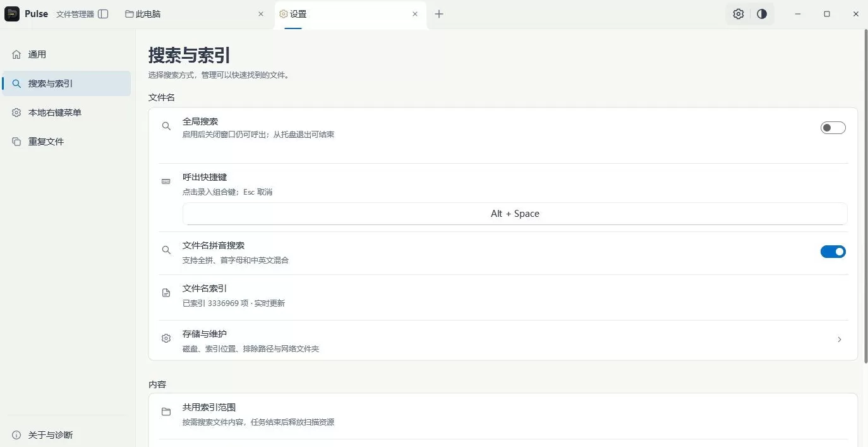Turn off the 文件名拼音搜索 toggle
This screenshot has width=868, height=447.
click(833, 252)
